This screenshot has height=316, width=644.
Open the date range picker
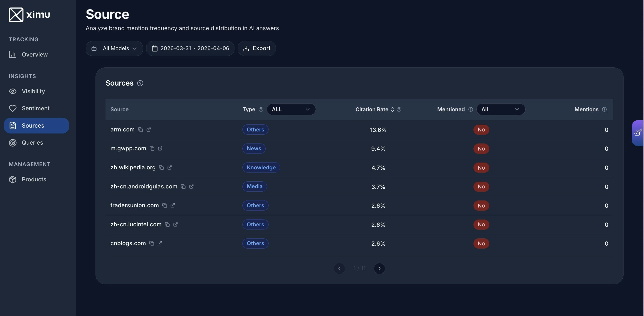click(190, 48)
